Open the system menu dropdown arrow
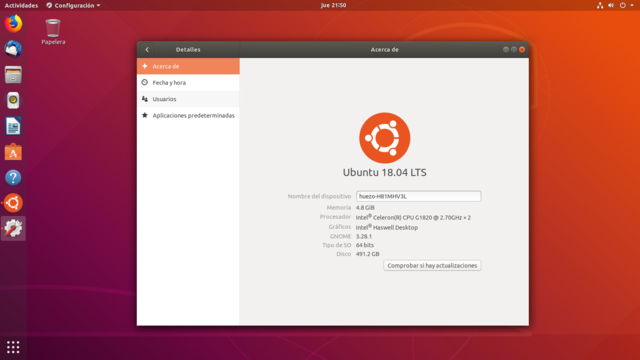The height and width of the screenshot is (360, 640). (x=632, y=5)
